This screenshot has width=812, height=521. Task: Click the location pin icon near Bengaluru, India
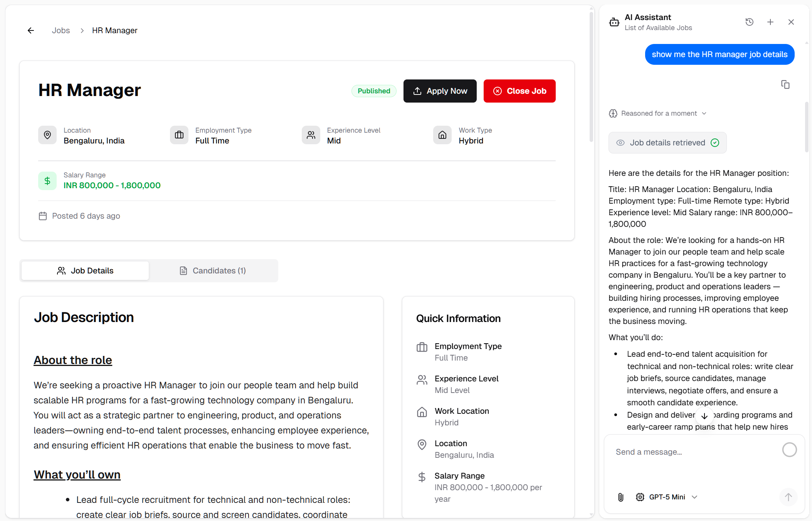[x=47, y=135]
